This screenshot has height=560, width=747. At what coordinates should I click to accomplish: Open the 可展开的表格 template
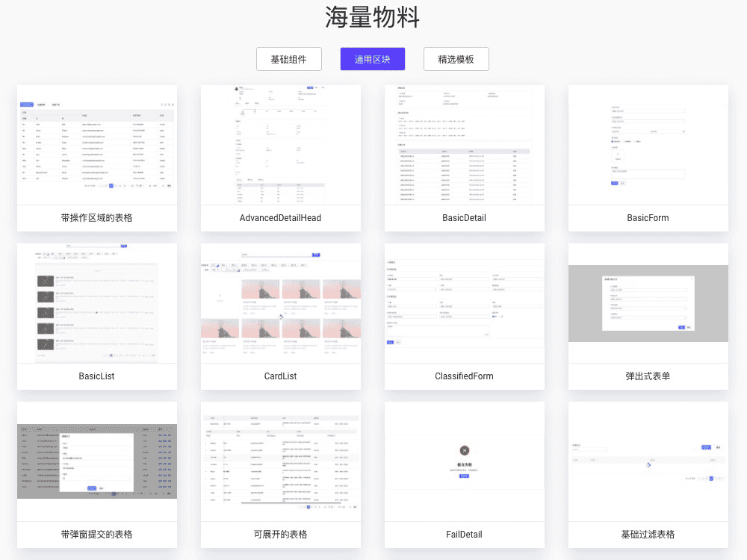(x=280, y=462)
